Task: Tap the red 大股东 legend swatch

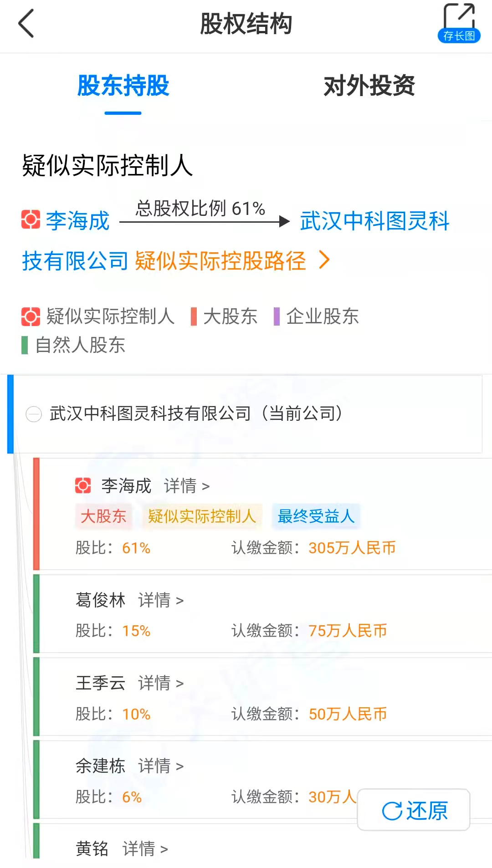Action: (x=194, y=316)
